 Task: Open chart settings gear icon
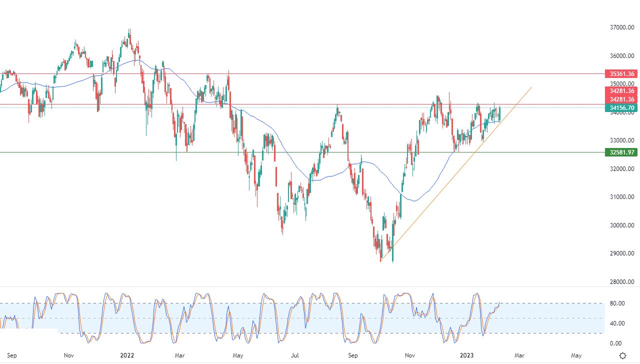coord(622,355)
